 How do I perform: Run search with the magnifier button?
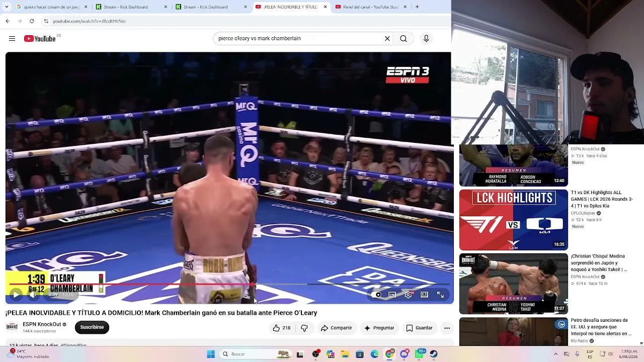click(x=404, y=39)
